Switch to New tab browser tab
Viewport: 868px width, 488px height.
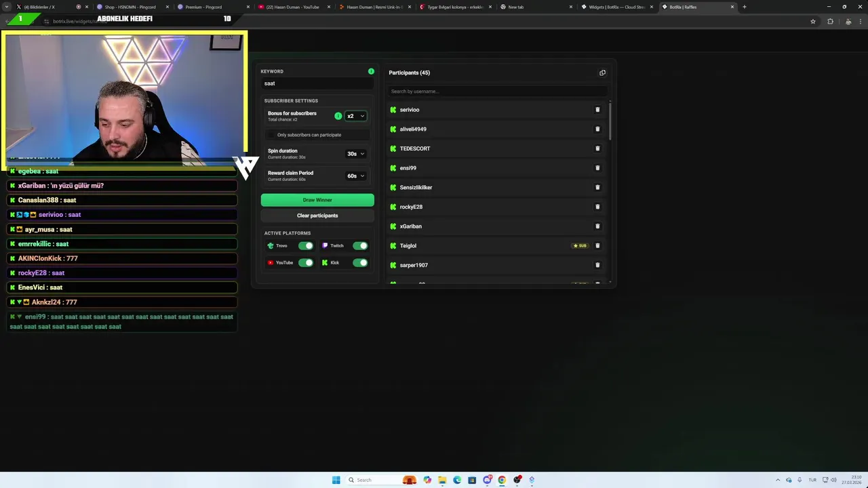point(536,7)
